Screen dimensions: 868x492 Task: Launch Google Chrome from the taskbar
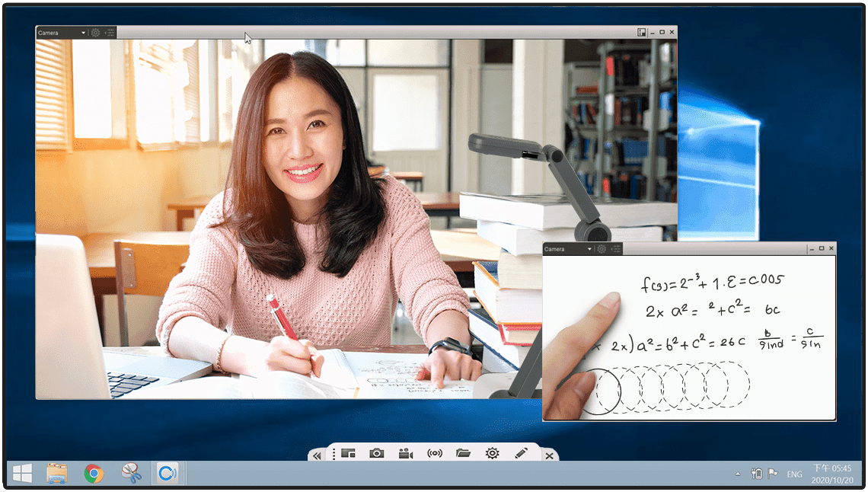tap(94, 473)
